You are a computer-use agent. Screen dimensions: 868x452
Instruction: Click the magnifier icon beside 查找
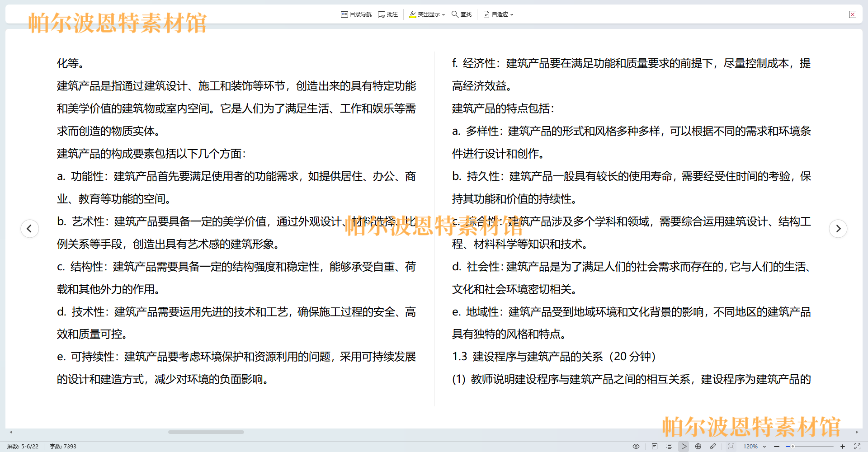pyautogui.click(x=455, y=14)
